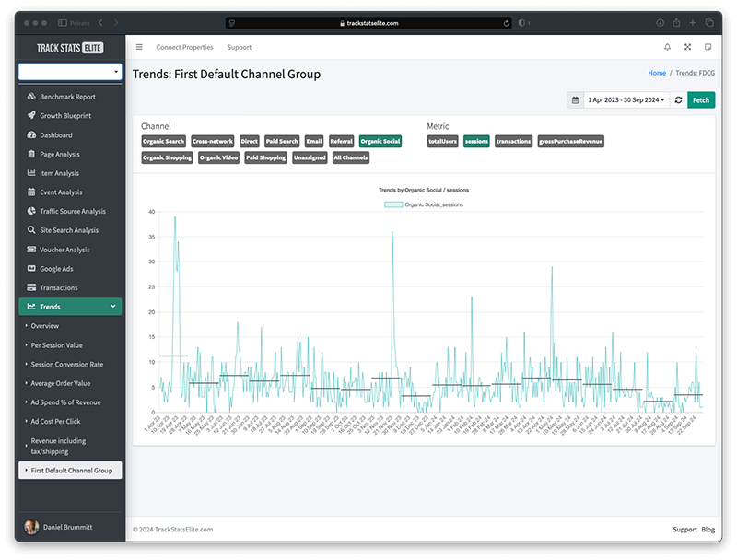Click Daniel Brummitt's profile avatar
This screenshot has height=560, width=737.
[x=31, y=527]
